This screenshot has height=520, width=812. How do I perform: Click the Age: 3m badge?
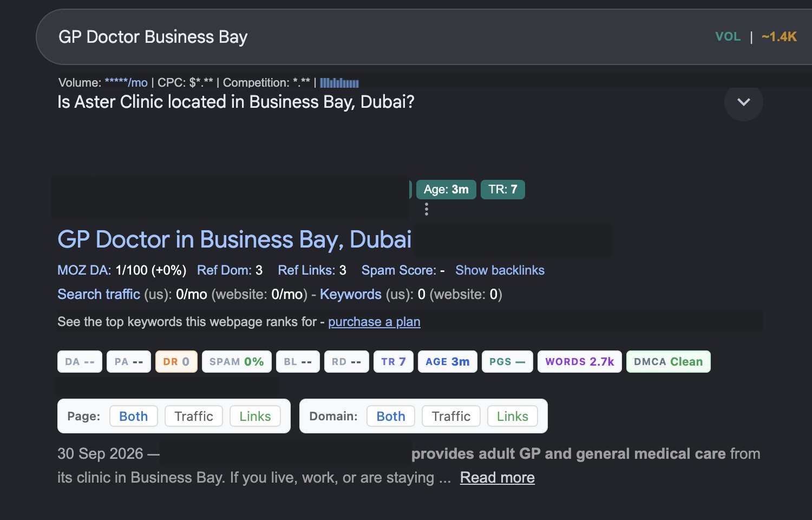[446, 190]
